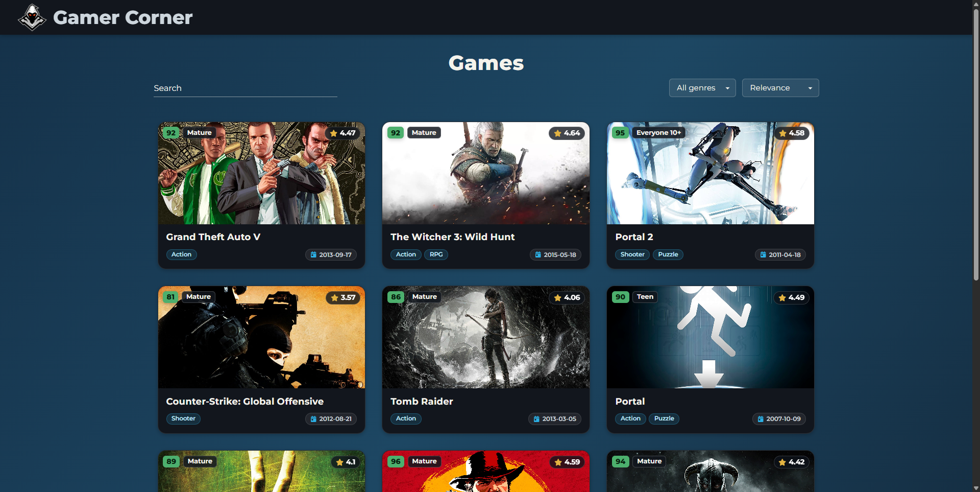
Task: Open the Grand Theft Auto V title
Action: 213,237
